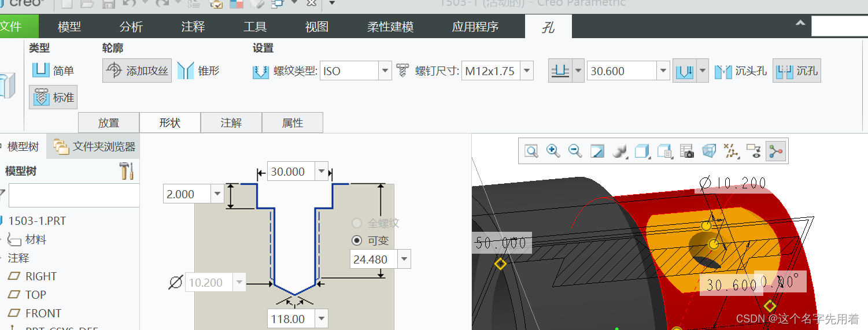
Task: Open the 螺纹类型 ISO dropdown
Action: 385,71
